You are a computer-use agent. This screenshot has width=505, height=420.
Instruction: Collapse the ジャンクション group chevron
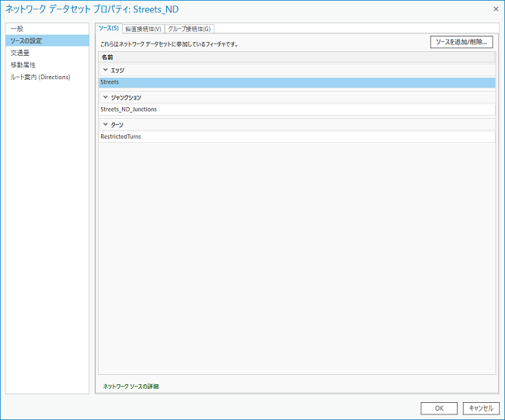[x=105, y=98]
